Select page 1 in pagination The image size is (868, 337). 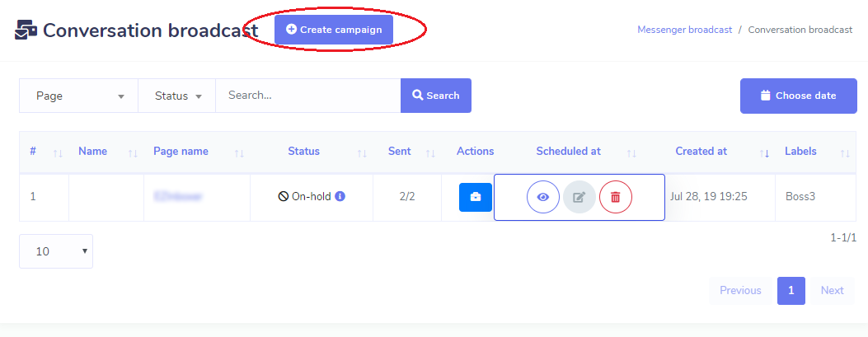click(x=791, y=290)
